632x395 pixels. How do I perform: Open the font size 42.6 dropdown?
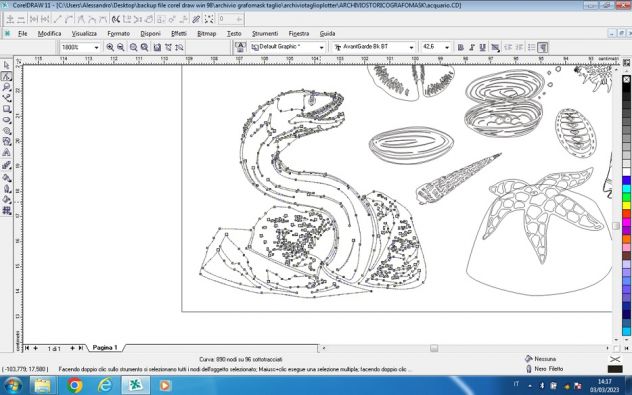(x=447, y=47)
